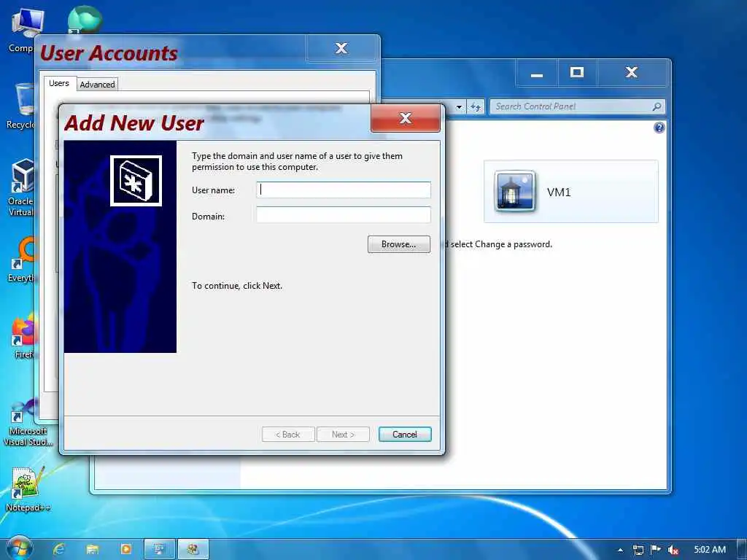
Task: Click the network tray icon
Action: pyautogui.click(x=638, y=550)
